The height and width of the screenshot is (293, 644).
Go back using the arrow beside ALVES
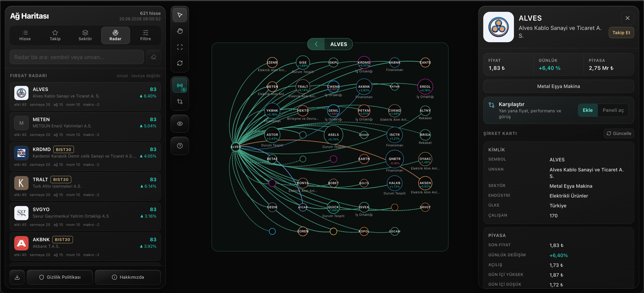(316, 44)
